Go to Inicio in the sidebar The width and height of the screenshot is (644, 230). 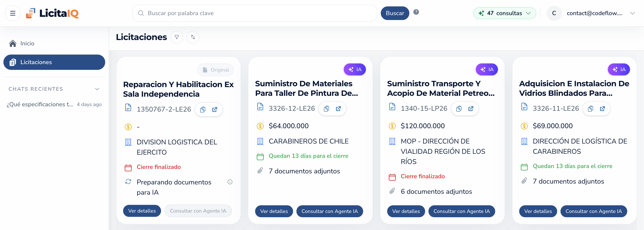pyautogui.click(x=27, y=43)
